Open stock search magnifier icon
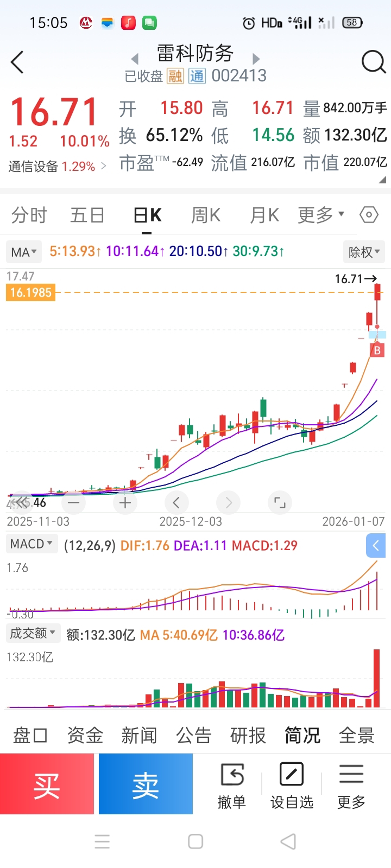 (373, 62)
